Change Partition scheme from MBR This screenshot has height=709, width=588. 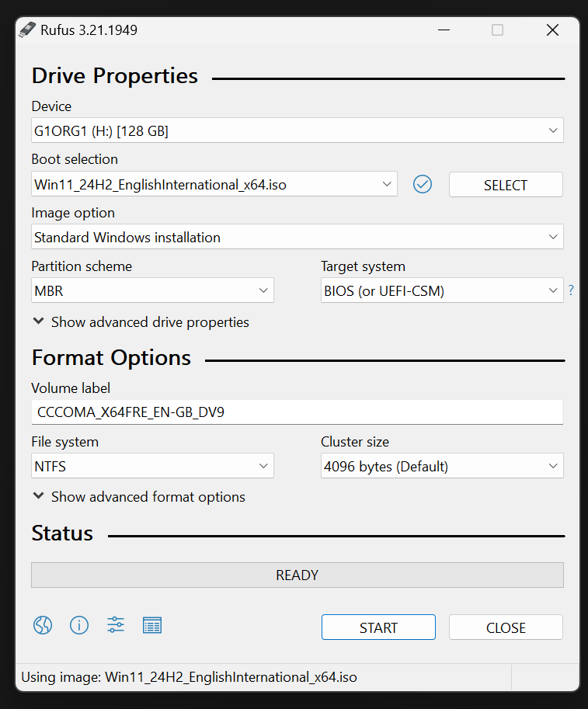(x=152, y=290)
